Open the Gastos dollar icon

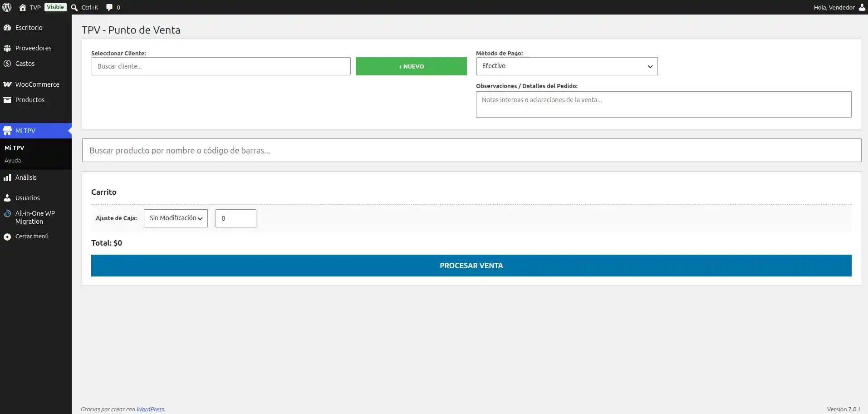7,64
